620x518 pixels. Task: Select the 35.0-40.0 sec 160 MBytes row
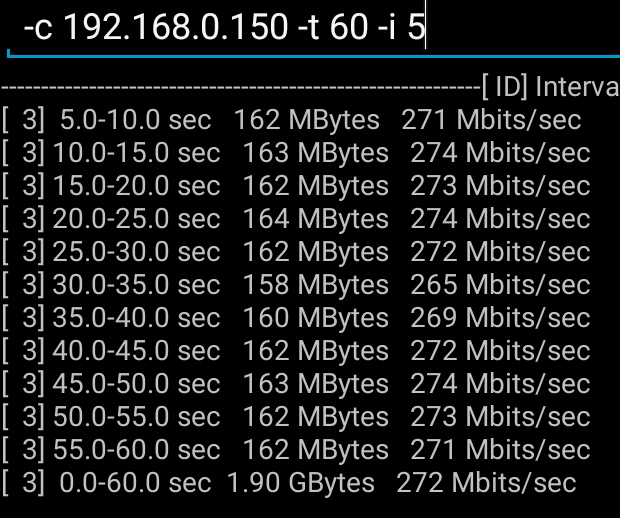click(296, 318)
